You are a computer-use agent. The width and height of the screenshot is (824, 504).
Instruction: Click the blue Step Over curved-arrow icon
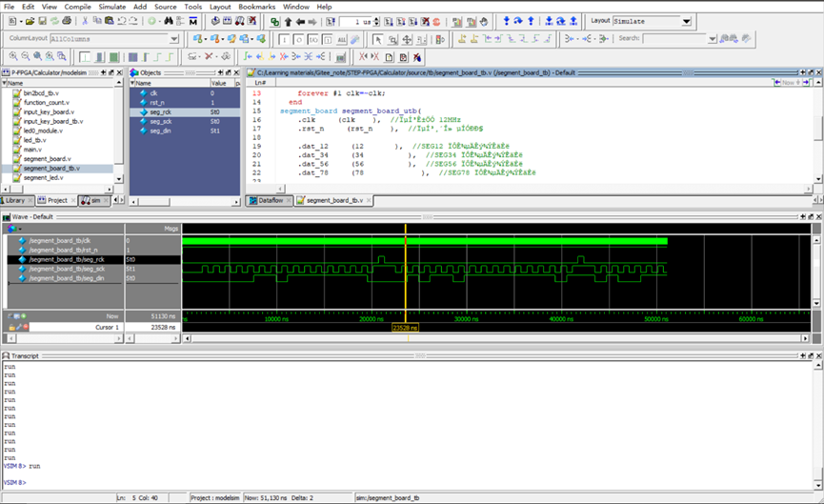point(518,21)
